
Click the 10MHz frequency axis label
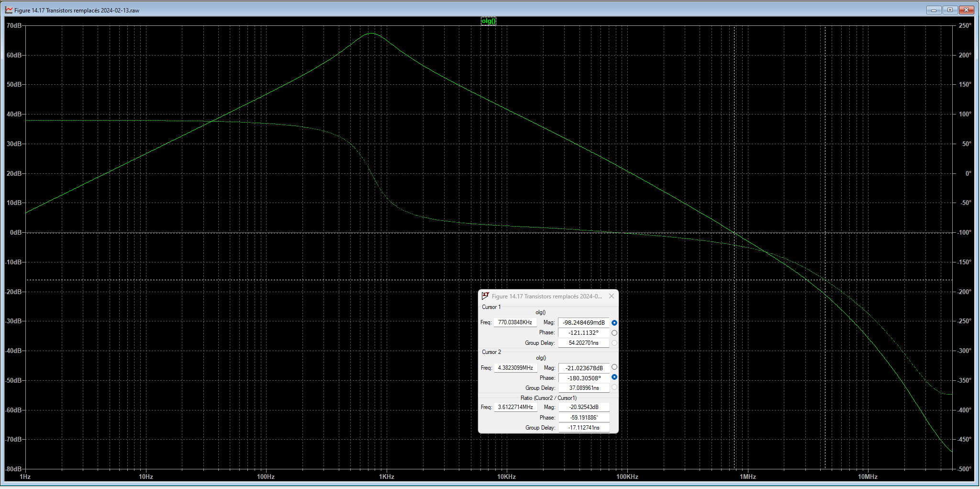[868, 477]
